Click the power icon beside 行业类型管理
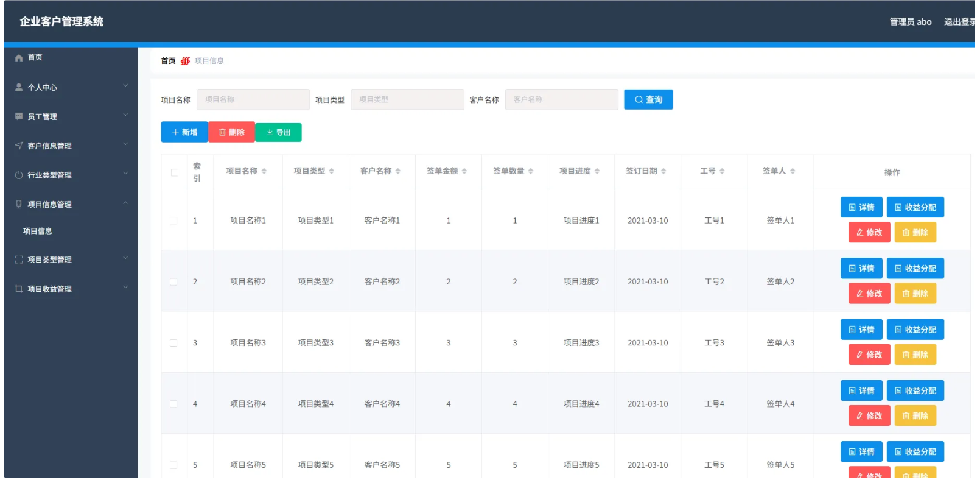This screenshot has height=491, width=980. click(x=19, y=175)
